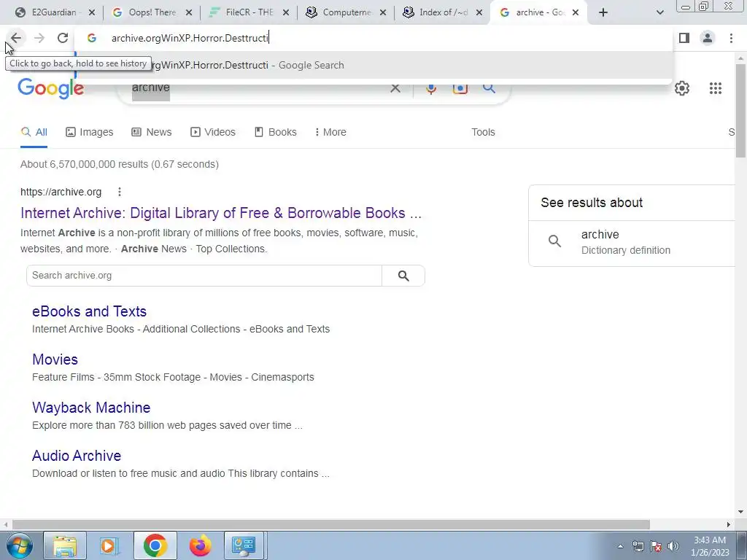Click the horizontal scrollbar thumb

(x=330, y=524)
